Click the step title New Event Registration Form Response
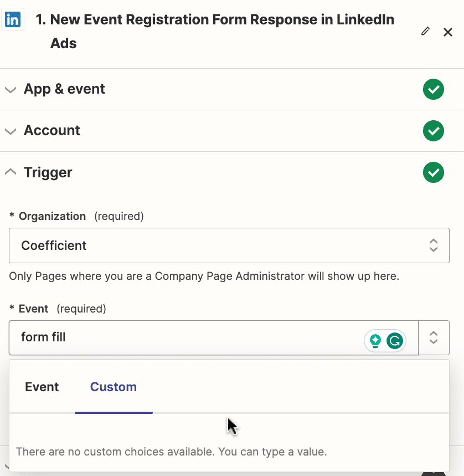This screenshot has width=464, height=476. pos(215,31)
